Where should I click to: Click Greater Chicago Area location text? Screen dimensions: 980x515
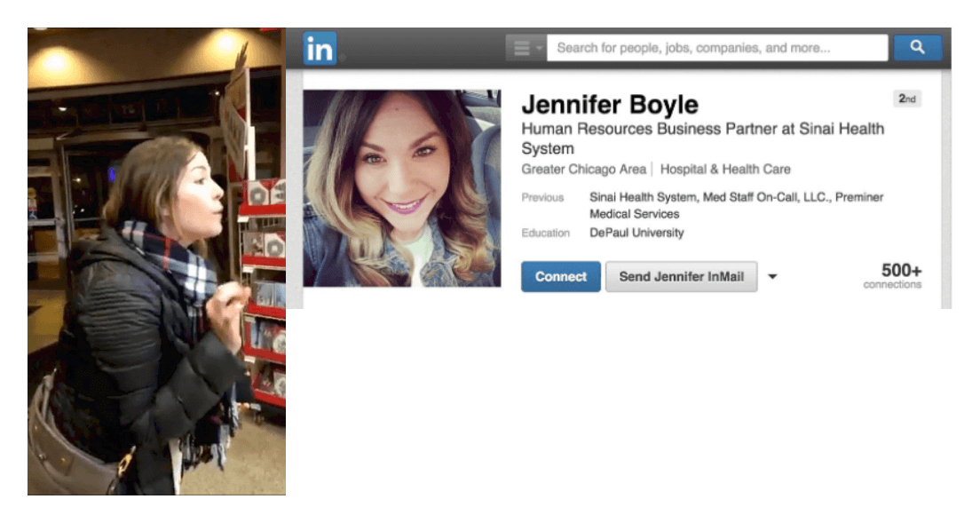tap(584, 169)
